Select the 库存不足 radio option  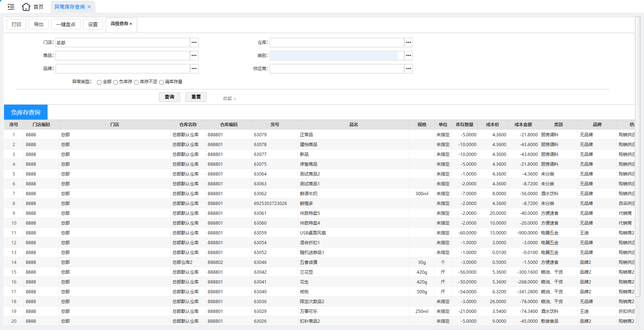pos(136,82)
